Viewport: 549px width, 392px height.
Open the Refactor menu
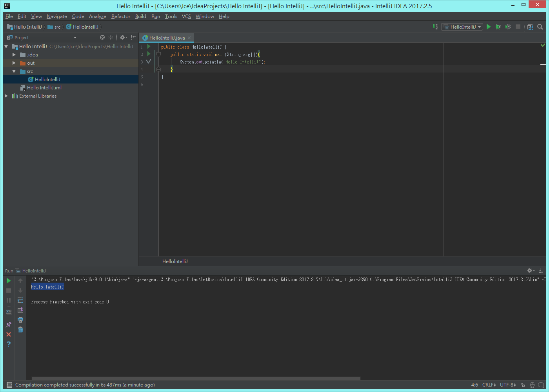120,16
